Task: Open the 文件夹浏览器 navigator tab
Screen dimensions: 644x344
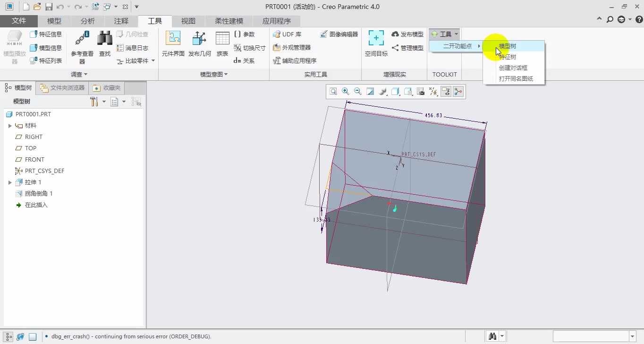Action: 62,88
